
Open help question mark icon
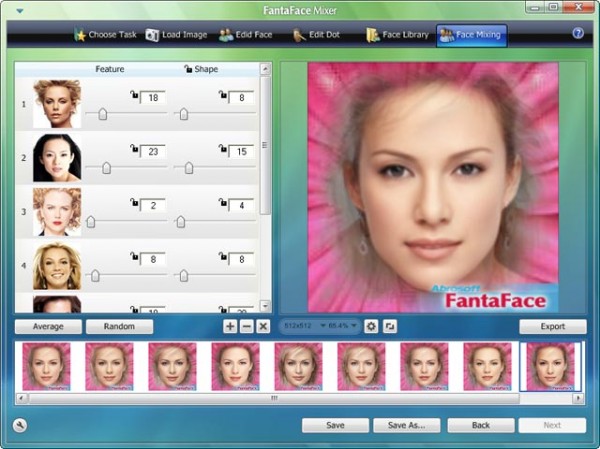[577, 33]
